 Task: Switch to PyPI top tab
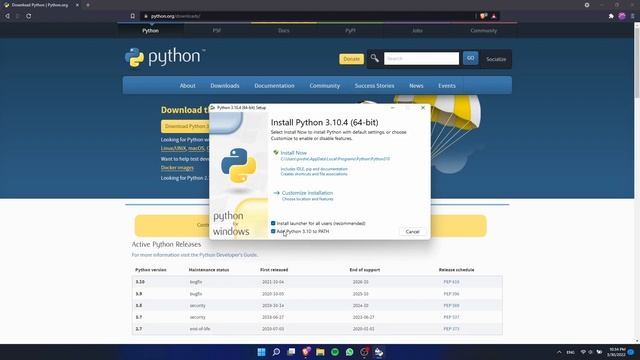coord(350,31)
